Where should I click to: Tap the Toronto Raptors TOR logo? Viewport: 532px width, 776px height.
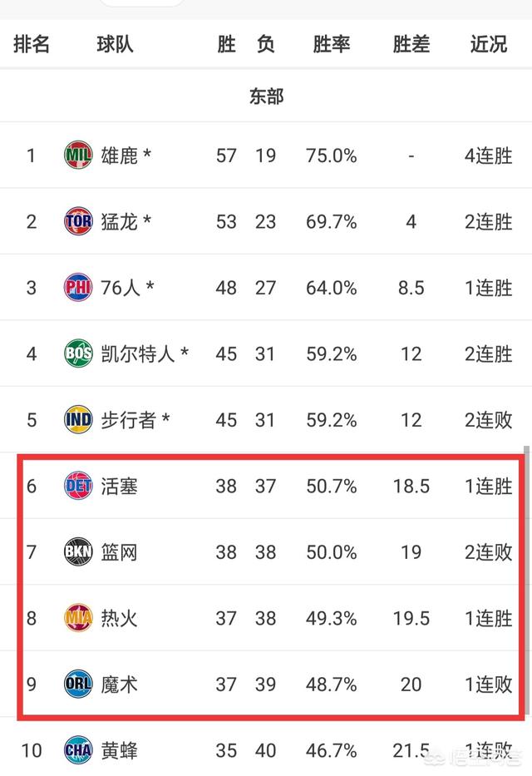tap(78, 221)
